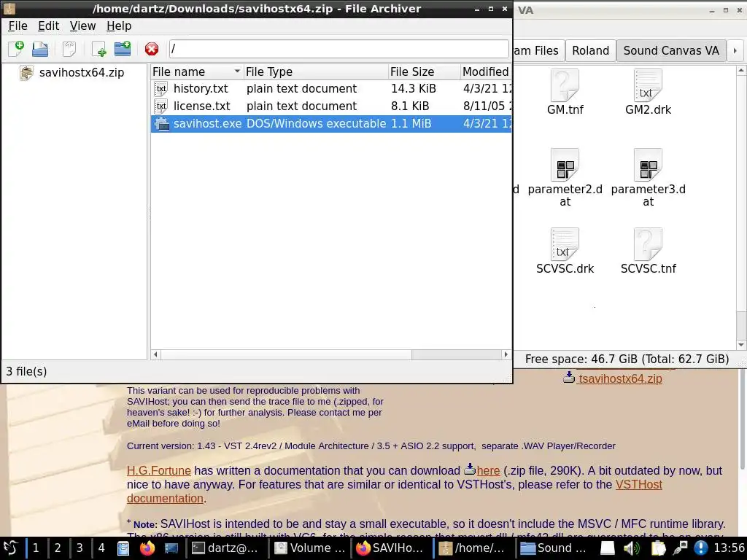Select the SCVSC.drk file icon
The image size is (747, 560).
[565, 244]
